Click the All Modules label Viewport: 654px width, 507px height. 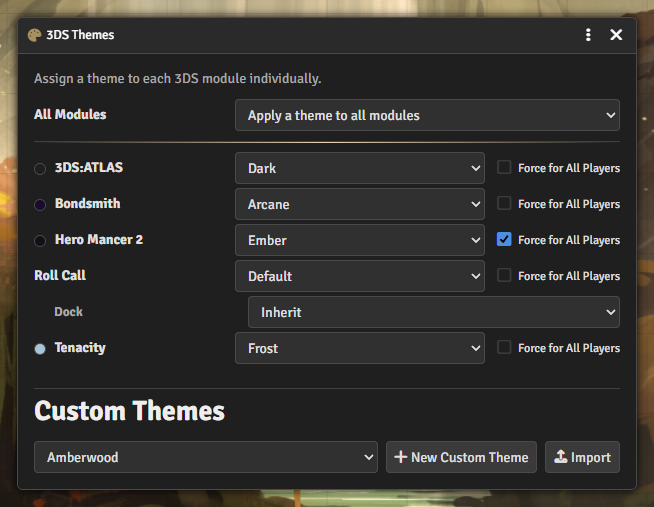pyautogui.click(x=70, y=114)
